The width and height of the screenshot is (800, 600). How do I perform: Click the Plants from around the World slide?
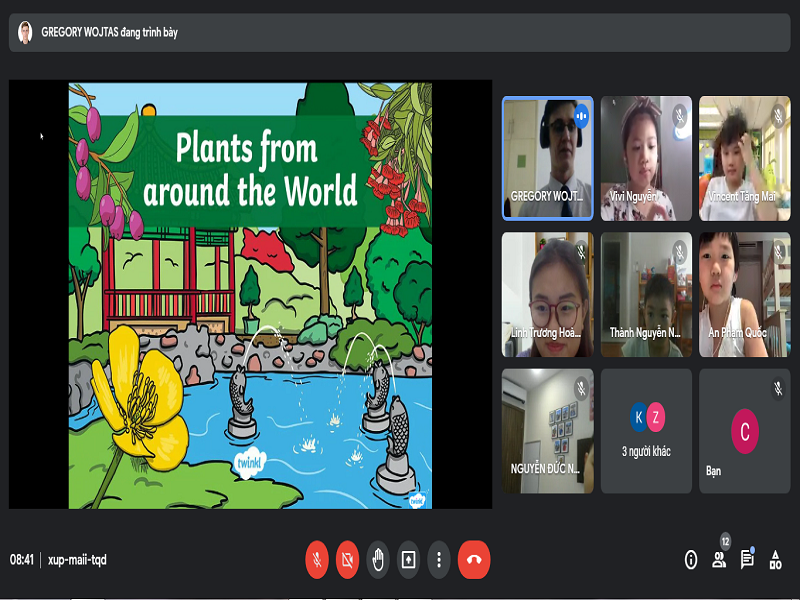coord(250,295)
